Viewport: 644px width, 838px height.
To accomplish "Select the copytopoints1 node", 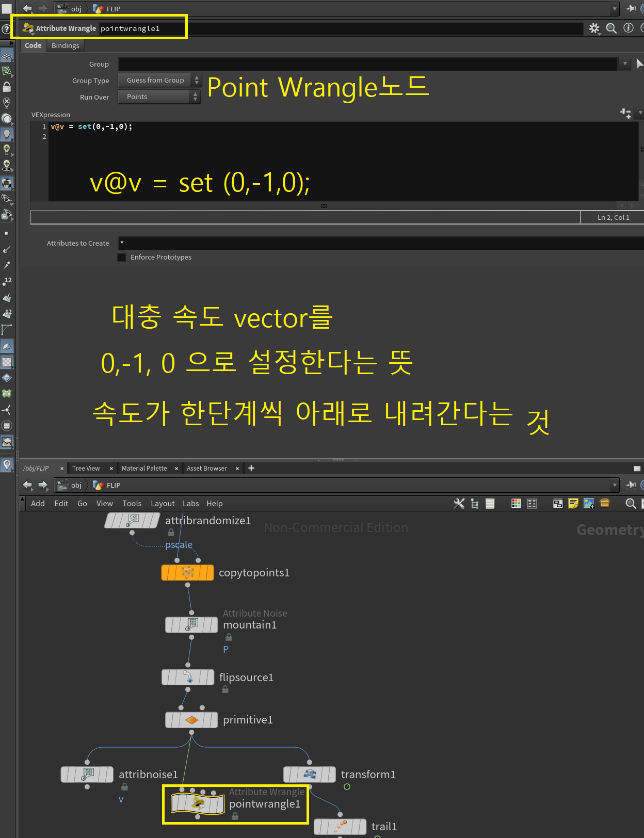I will tap(187, 573).
